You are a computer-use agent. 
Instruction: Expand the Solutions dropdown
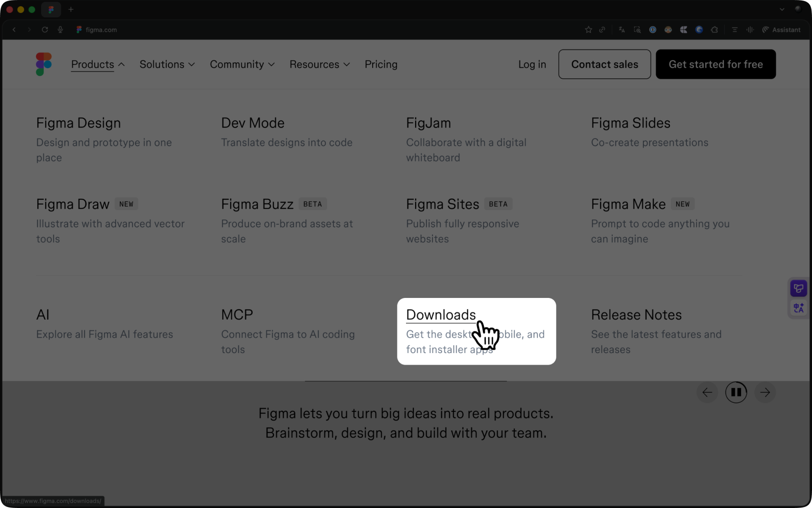coord(167,64)
